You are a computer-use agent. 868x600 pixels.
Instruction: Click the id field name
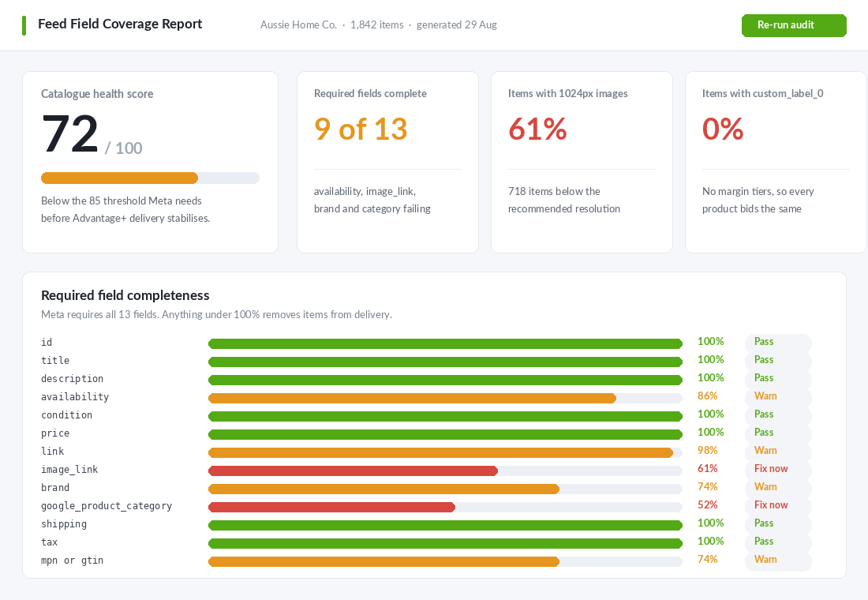47,343
